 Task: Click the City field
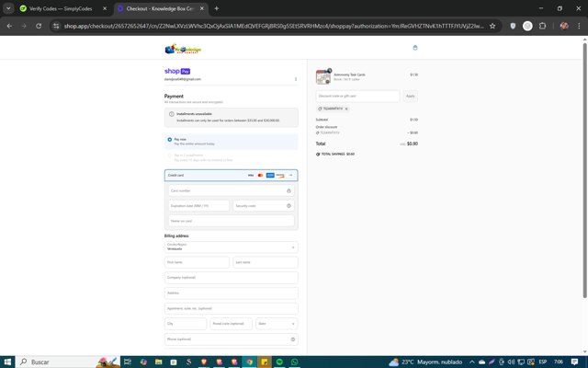click(x=186, y=324)
